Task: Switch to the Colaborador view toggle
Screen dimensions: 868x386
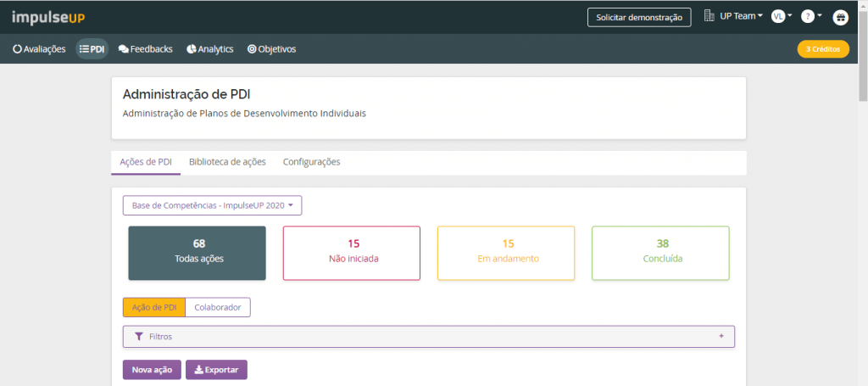Action: pyautogui.click(x=218, y=307)
